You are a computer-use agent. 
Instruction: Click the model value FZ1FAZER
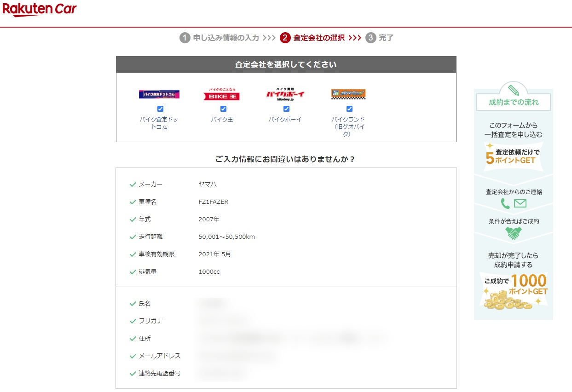click(x=214, y=202)
